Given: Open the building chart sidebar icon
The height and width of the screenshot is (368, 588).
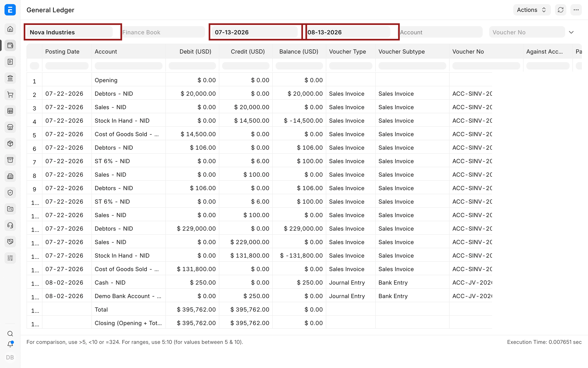Looking at the screenshot, I should 10,176.
